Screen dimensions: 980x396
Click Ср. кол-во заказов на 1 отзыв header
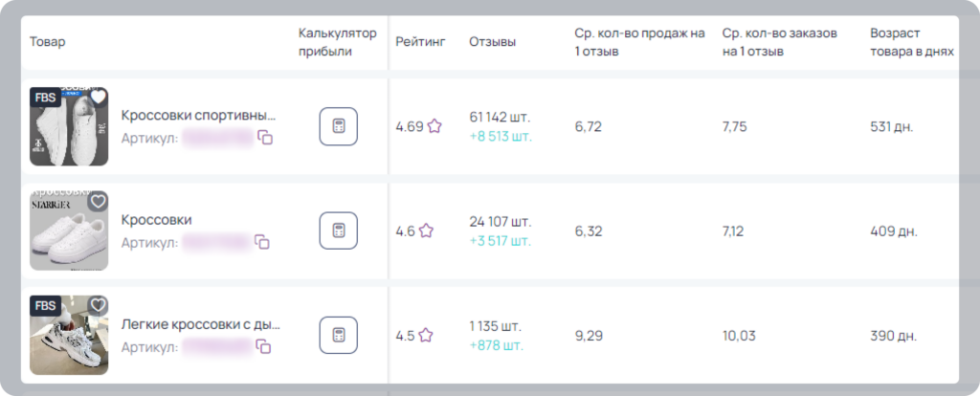[779, 42]
